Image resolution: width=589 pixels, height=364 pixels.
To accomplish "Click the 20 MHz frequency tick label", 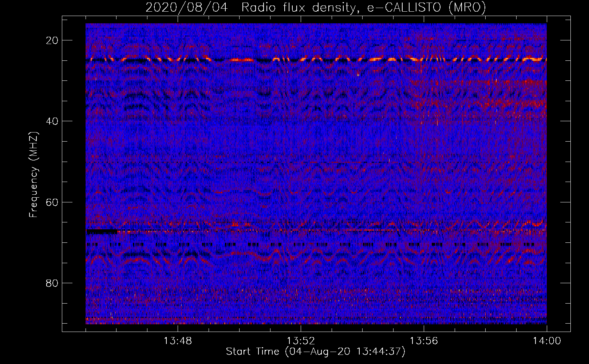I will [52, 40].
